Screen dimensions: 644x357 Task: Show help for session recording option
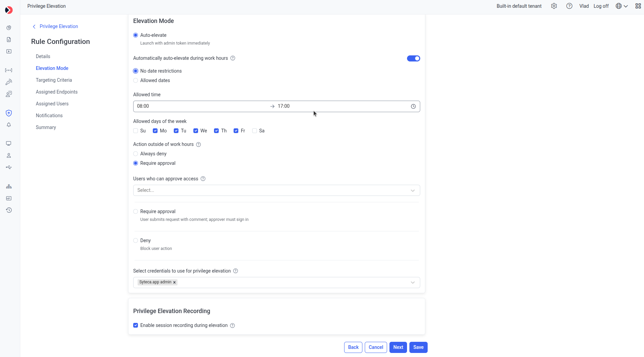pos(232,326)
